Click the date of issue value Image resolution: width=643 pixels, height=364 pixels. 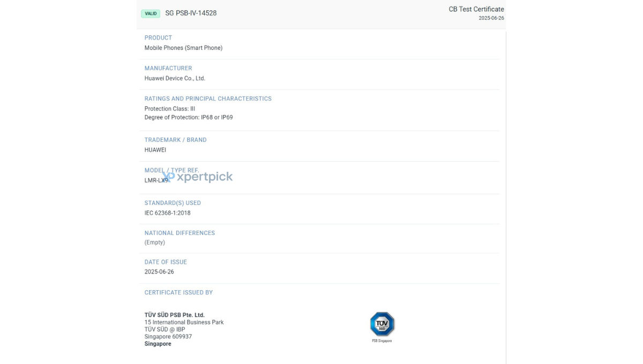(x=159, y=272)
